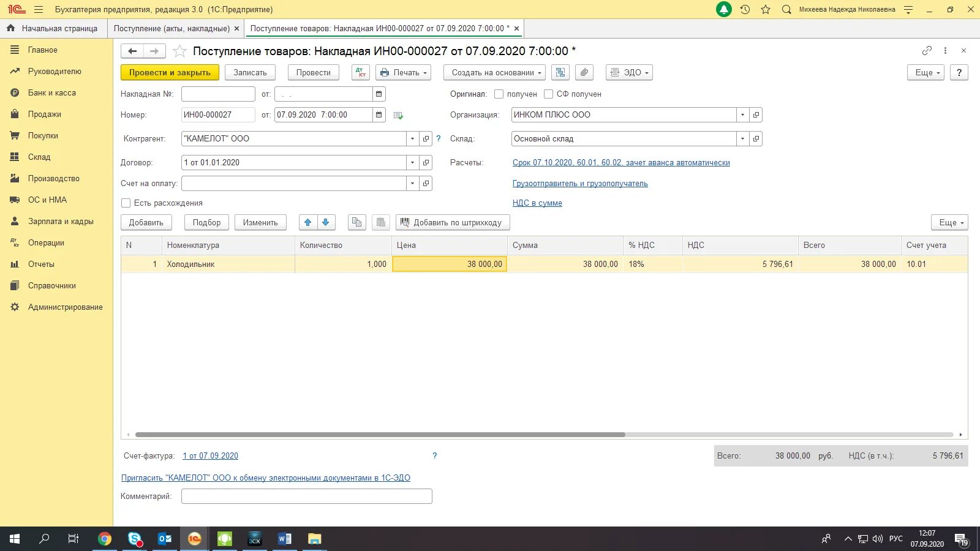The width and height of the screenshot is (980, 551).
Task: Open Основной склад warehouse card icon
Action: point(756,139)
